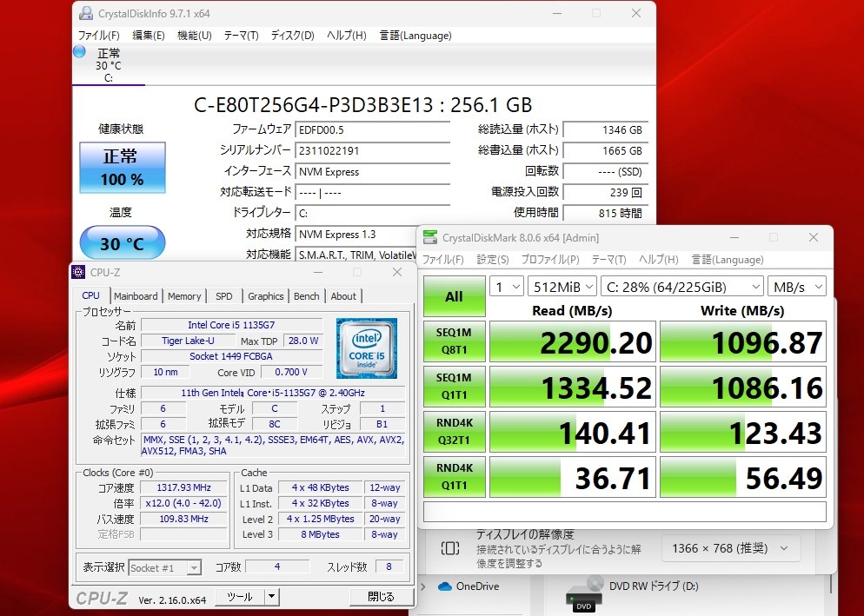Image resolution: width=864 pixels, height=616 pixels.
Task: Click the empty comment box in CrystalDiskMark
Action: 625,512
